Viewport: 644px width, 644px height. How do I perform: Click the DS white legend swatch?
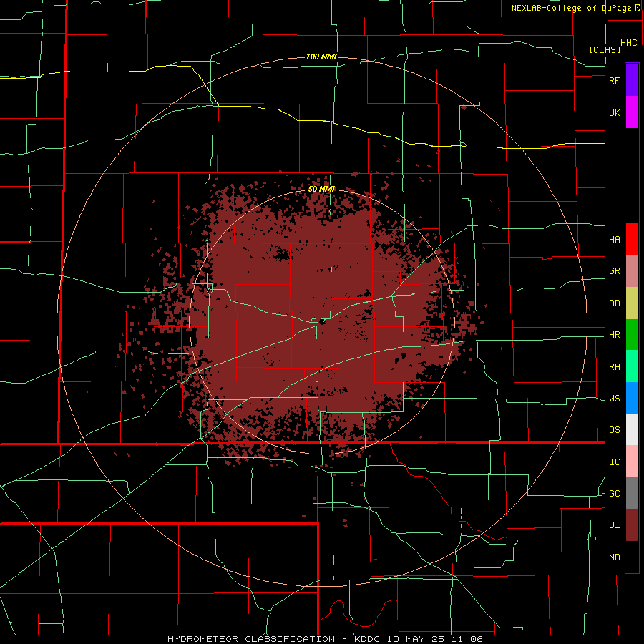point(632,429)
